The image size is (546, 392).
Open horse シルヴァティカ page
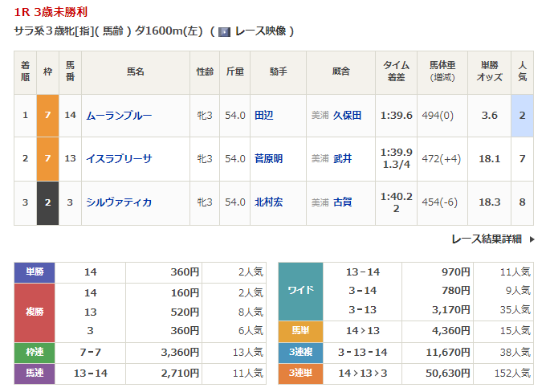pos(119,202)
